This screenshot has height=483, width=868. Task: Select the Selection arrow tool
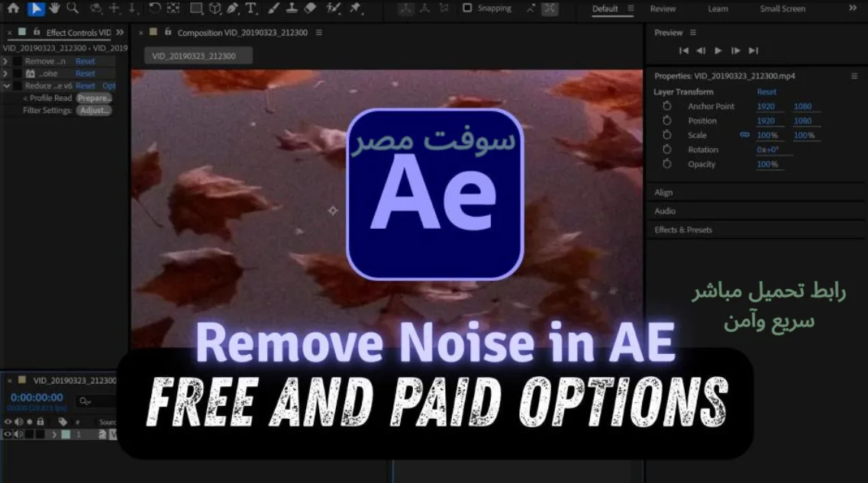pyautogui.click(x=36, y=8)
